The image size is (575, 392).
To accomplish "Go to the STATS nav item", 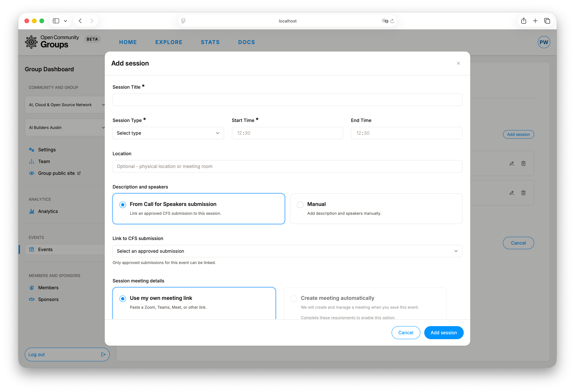I will tap(210, 42).
